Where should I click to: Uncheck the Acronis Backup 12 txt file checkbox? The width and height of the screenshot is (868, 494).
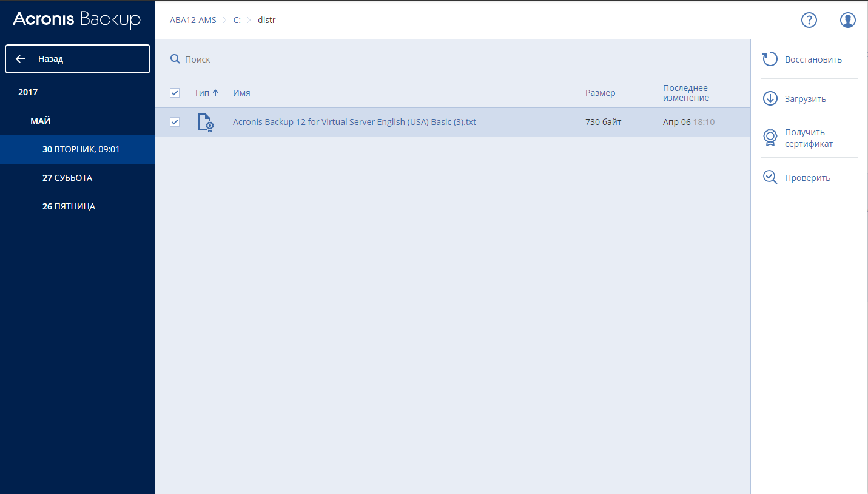tap(175, 122)
